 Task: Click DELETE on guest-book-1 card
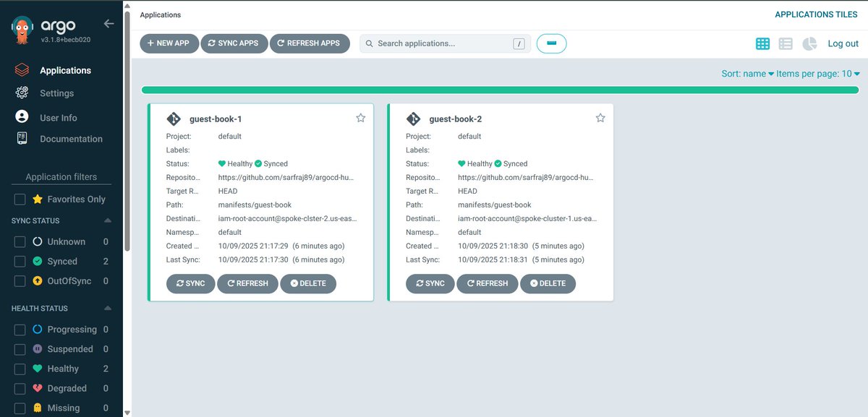click(x=308, y=283)
